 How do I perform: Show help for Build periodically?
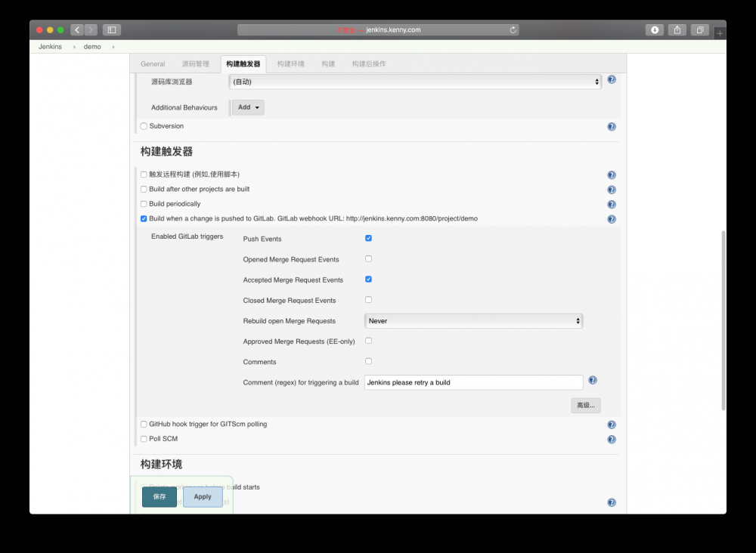(612, 204)
